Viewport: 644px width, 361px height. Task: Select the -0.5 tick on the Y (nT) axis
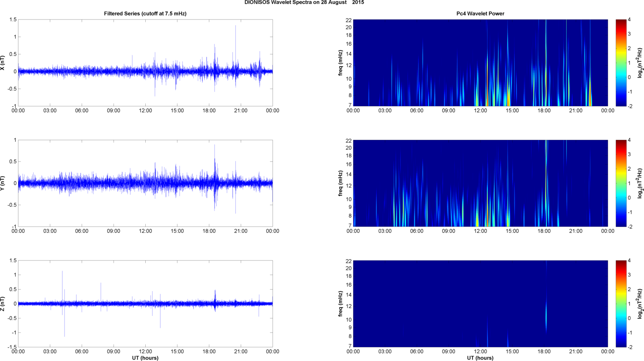pos(11,205)
